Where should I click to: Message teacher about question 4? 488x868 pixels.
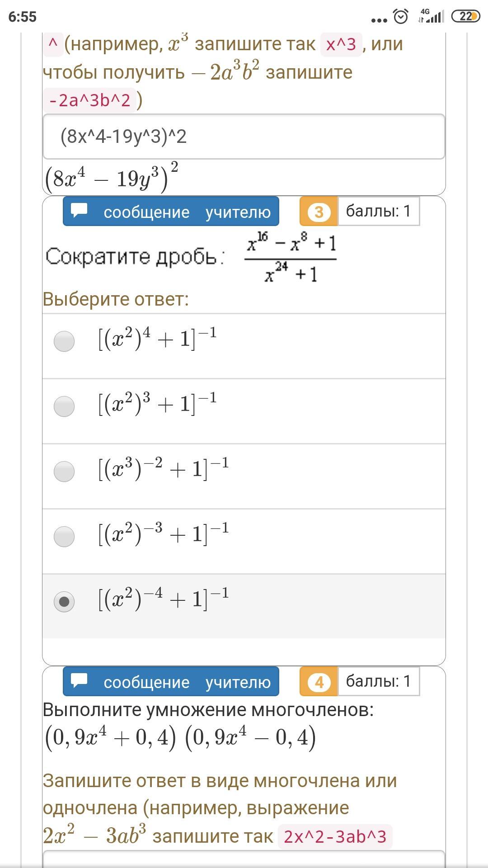pos(187,682)
